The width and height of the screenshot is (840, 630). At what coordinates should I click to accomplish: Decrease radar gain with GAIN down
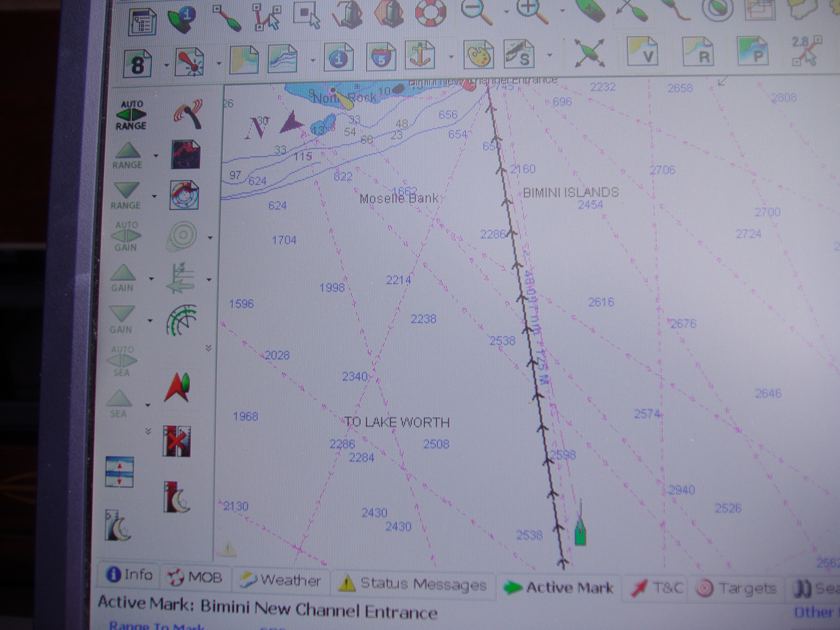(x=121, y=320)
